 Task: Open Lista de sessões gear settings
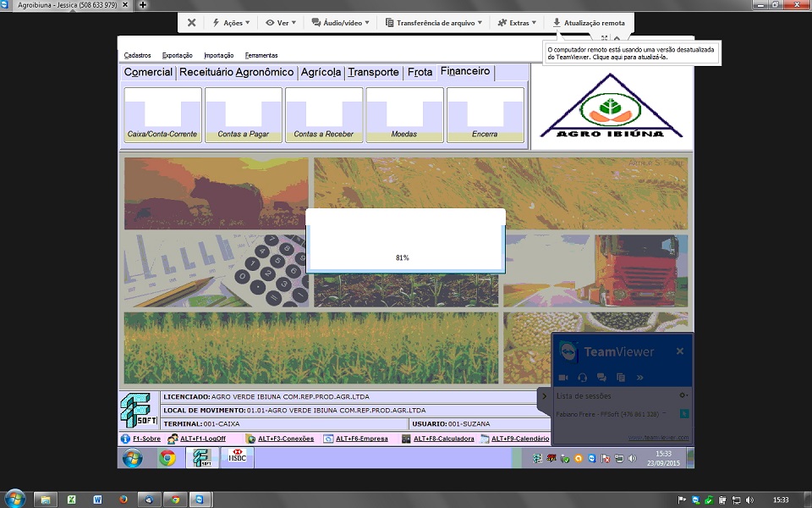click(x=683, y=395)
